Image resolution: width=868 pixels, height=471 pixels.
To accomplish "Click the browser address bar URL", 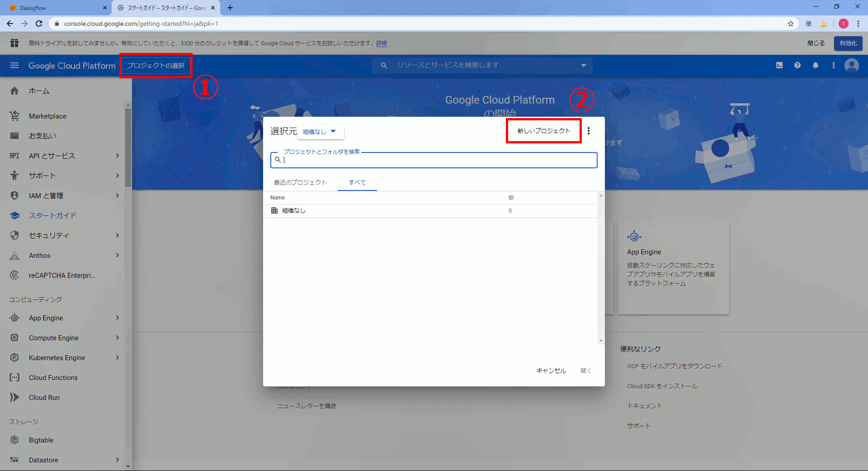I will pyautogui.click(x=141, y=24).
